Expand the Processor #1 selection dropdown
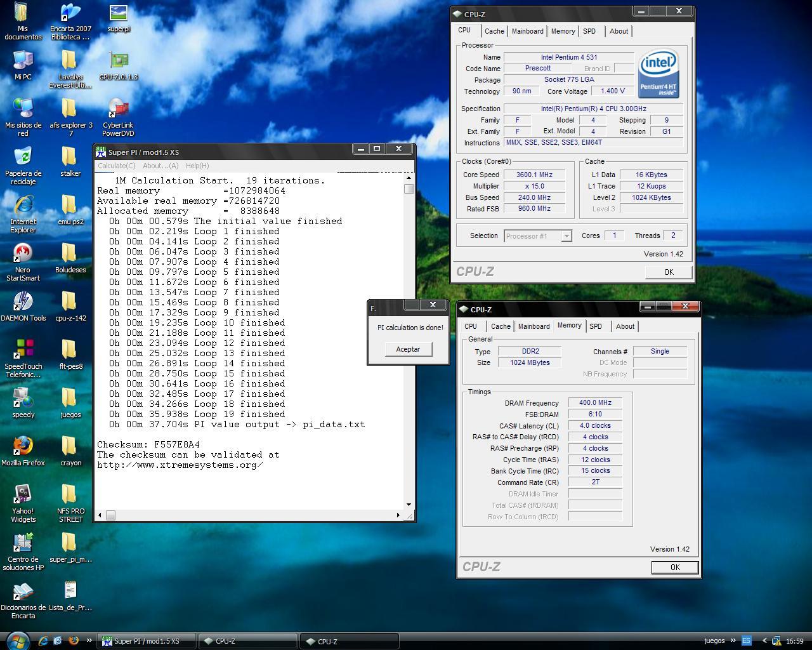This screenshot has height=650, width=812. coord(566,236)
